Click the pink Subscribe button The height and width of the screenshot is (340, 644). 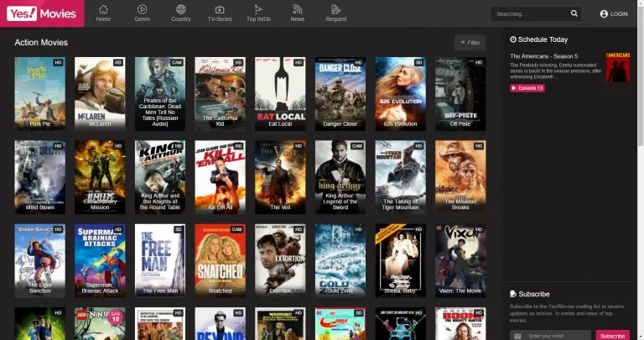[x=612, y=336]
